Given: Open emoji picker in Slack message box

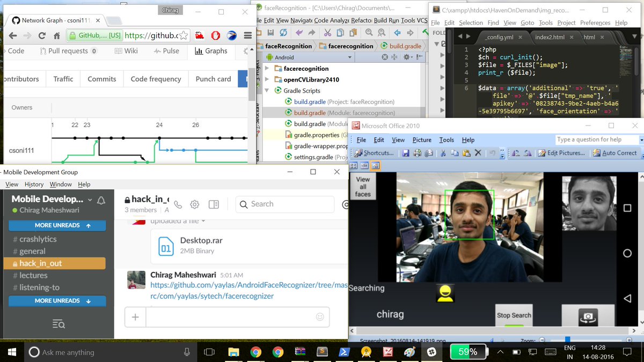Looking at the screenshot, I should point(320,316).
